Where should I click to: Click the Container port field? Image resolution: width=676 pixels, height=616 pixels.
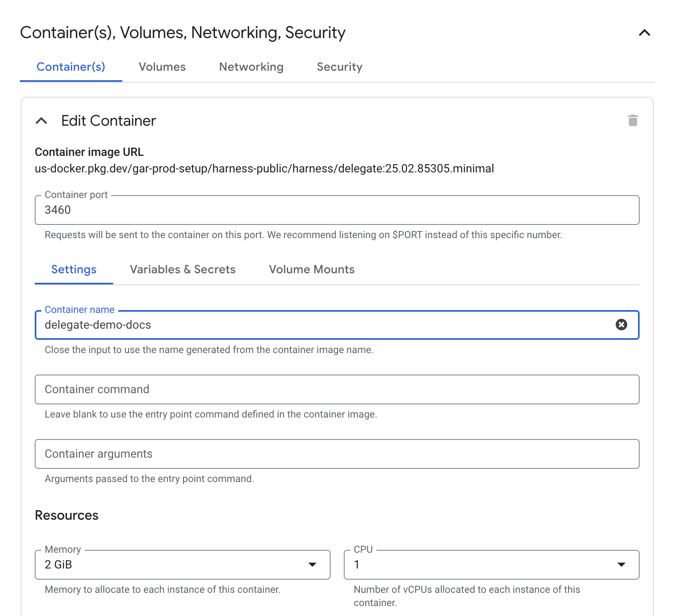tap(337, 210)
